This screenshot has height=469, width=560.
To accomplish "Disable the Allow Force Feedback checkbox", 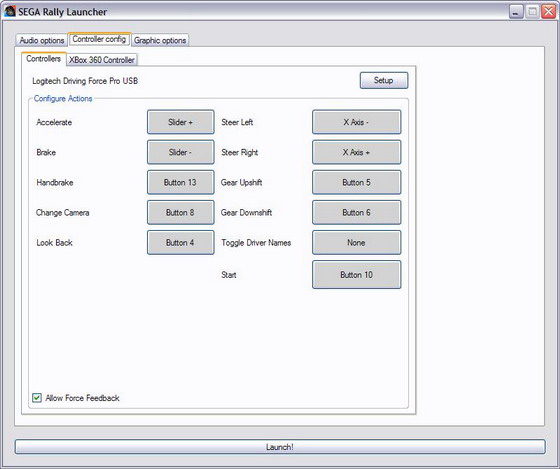I will click(x=37, y=398).
